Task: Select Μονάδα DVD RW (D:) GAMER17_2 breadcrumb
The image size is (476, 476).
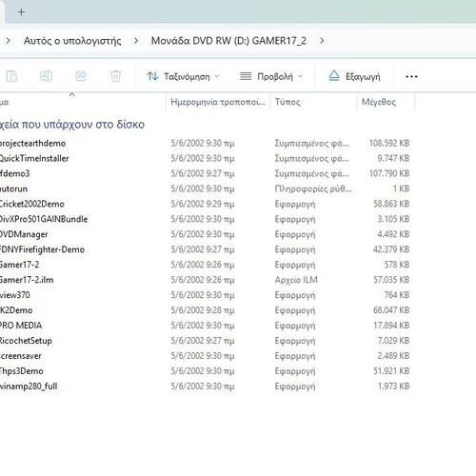Action: pyautogui.click(x=228, y=41)
